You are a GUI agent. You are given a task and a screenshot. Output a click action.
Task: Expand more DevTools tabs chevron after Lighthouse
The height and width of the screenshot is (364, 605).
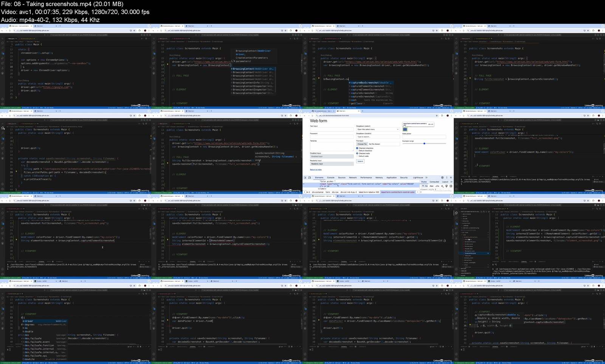426,177
